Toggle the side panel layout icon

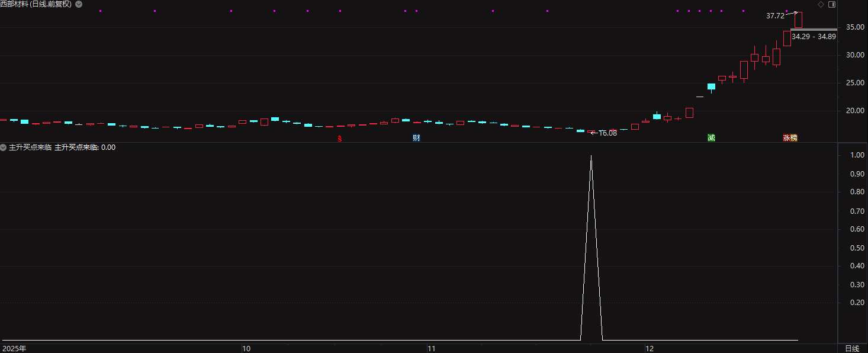(x=832, y=4)
